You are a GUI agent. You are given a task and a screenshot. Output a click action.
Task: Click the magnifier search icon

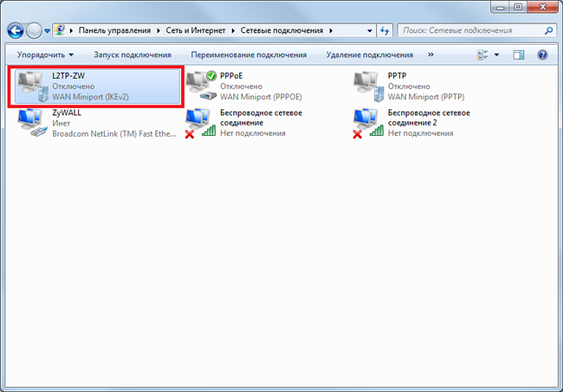pos(548,30)
